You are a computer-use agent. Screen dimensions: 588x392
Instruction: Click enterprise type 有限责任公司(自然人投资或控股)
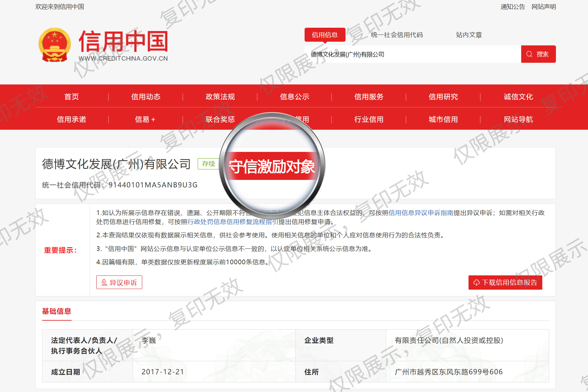tap(449, 340)
